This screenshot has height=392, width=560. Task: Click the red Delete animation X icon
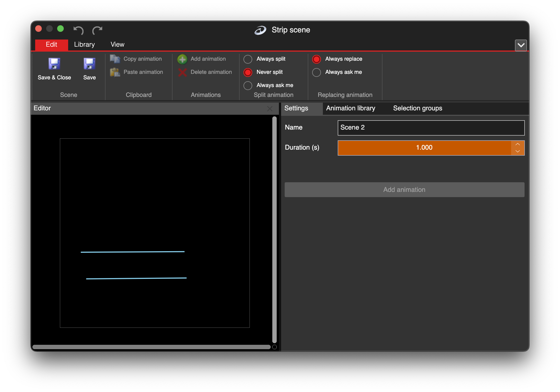(x=182, y=72)
